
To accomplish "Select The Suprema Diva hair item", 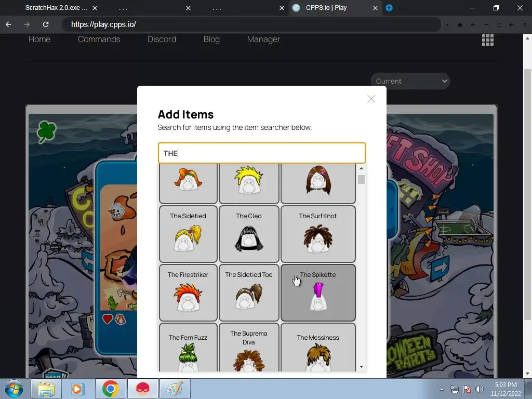I will [249, 348].
